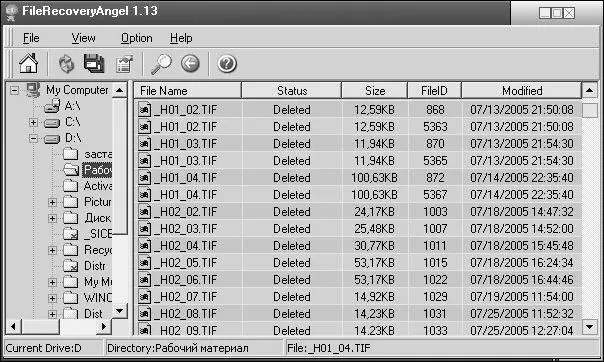This screenshot has width=604, height=362.
Task: Click the tree scroll down arrow
Action: click(x=120, y=311)
